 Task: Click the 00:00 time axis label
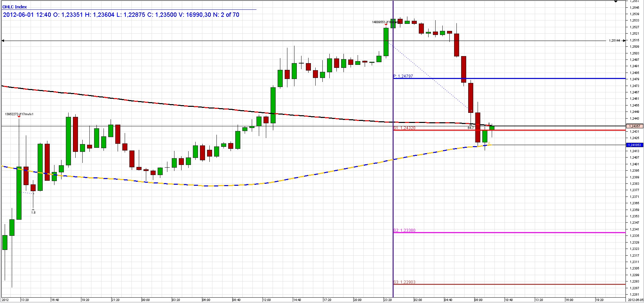(x=146, y=300)
